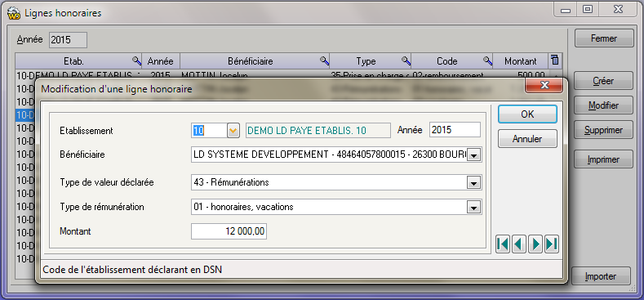The image size is (644, 300).
Task: Click the Année field in the dialog
Action: [455, 130]
